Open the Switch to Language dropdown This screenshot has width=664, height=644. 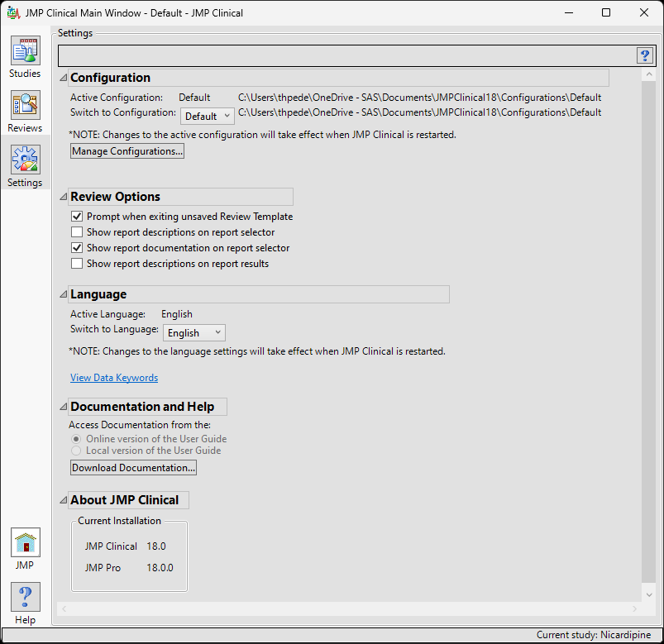point(194,333)
